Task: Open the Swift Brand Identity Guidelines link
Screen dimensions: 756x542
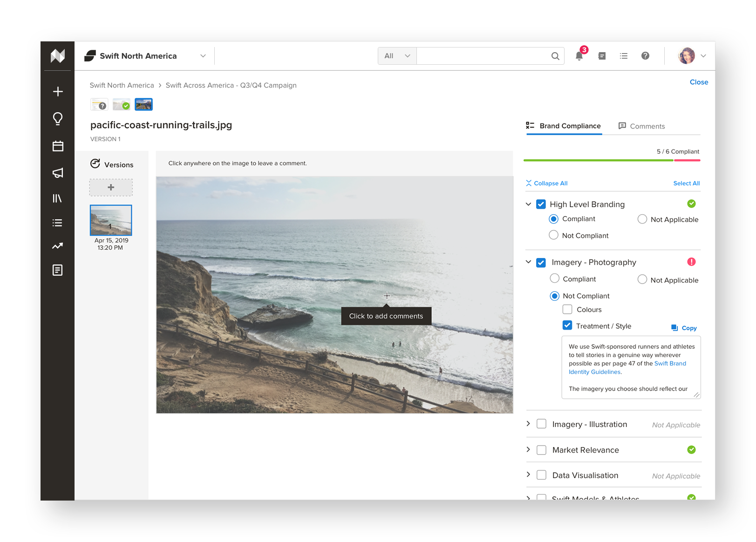Action: 627,368
